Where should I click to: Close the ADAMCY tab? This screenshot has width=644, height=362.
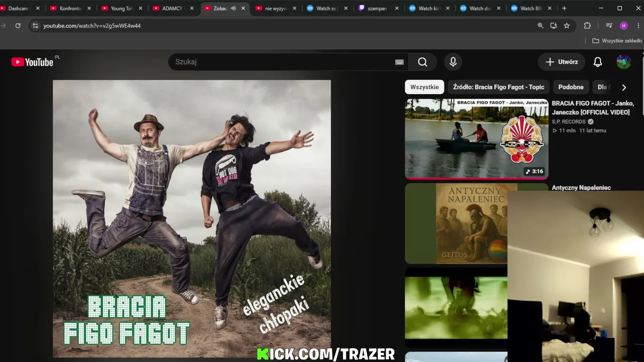point(192,8)
